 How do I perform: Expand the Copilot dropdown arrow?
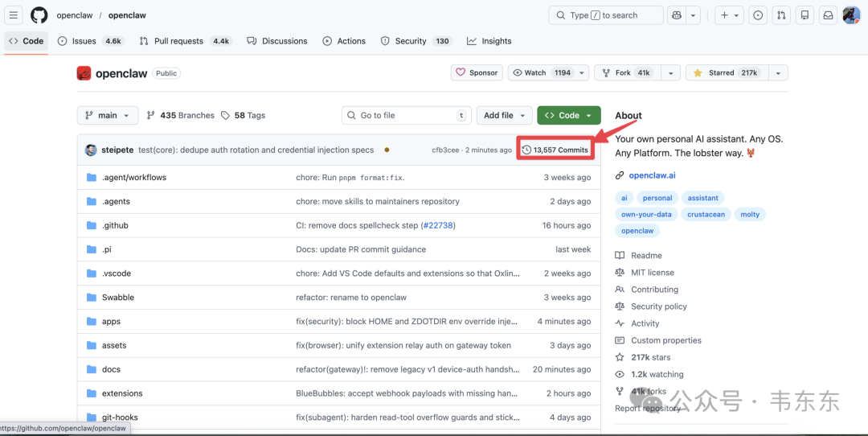(x=693, y=15)
